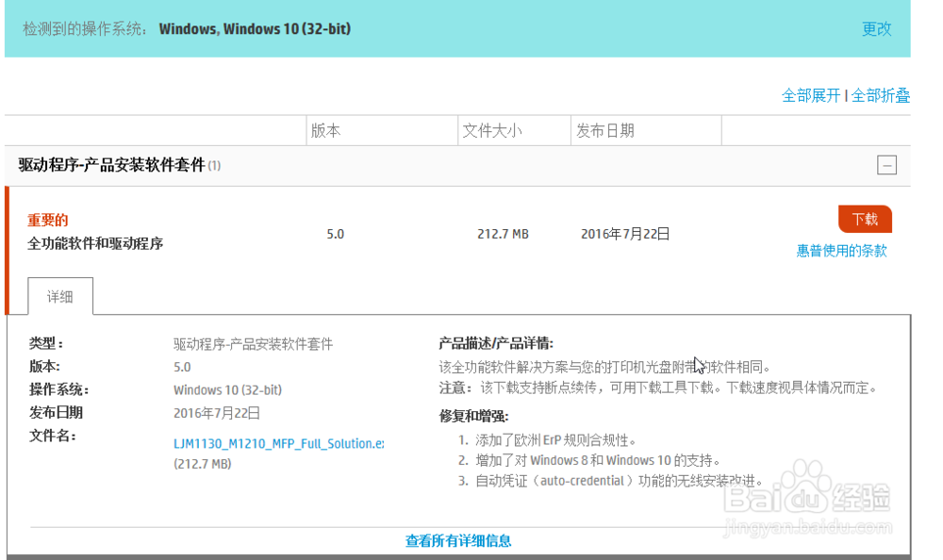Click the 类型 value 驱动程序-产品安装软件套件 in details

pos(253,344)
